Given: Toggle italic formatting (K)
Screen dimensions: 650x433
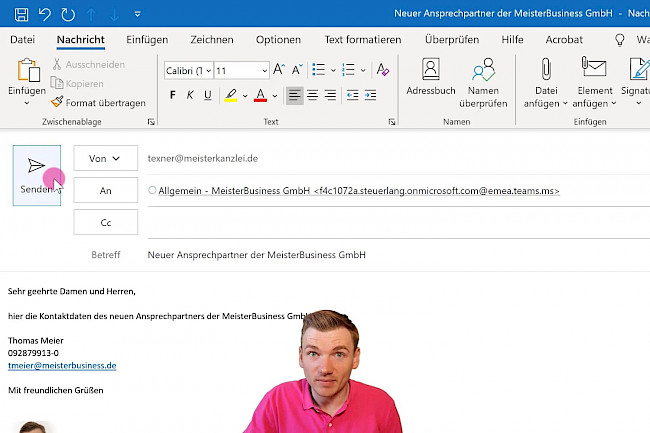Looking at the screenshot, I should (x=190, y=95).
